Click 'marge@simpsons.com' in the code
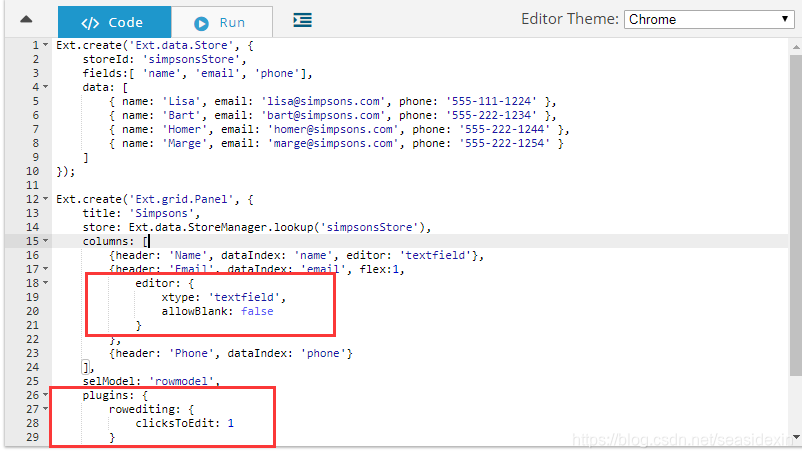This screenshot has height=458, width=802. (333, 143)
